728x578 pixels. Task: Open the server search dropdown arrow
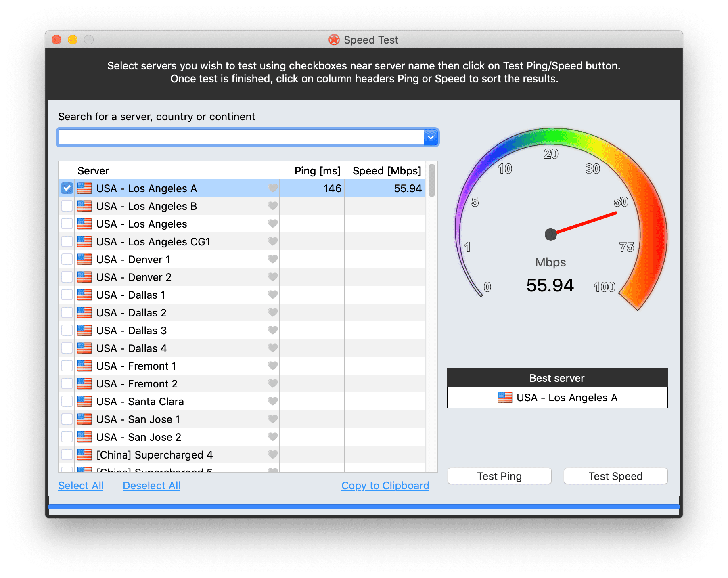pos(431,138)
